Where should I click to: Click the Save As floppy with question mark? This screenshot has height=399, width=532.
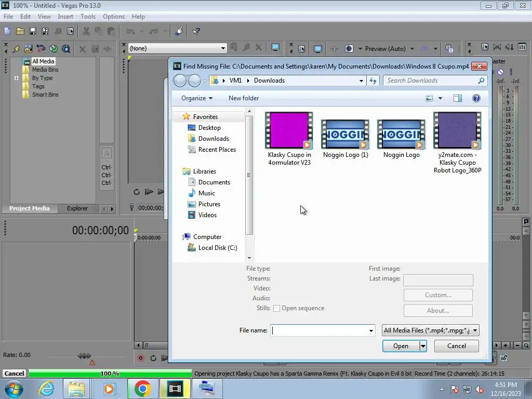[x=45, y=31]
